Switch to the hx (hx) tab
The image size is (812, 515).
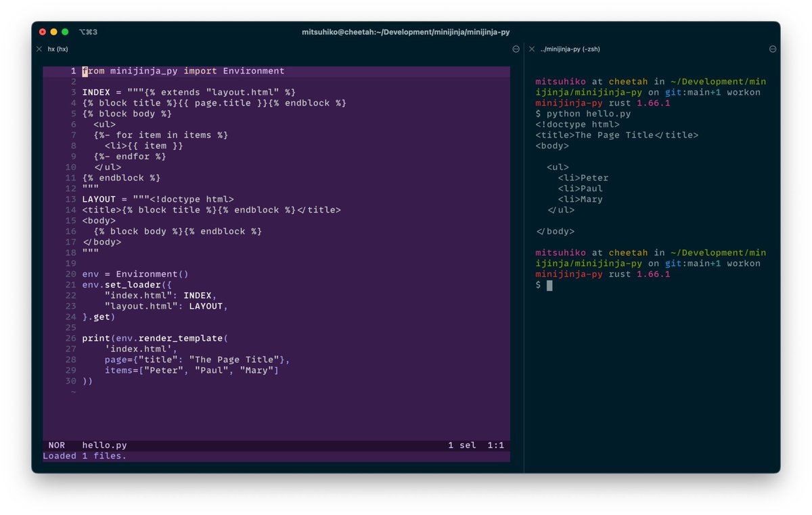tap(58, 49)
